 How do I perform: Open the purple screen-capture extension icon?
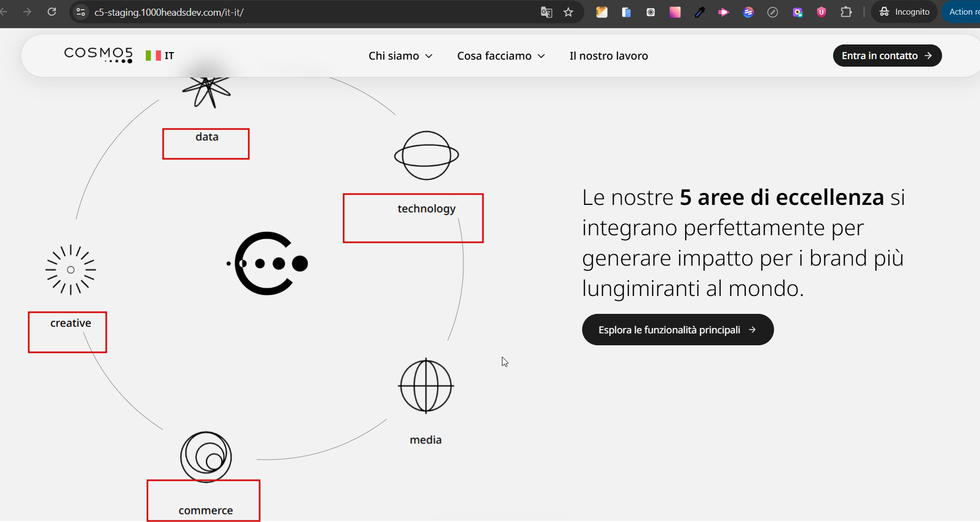pos(797,12)
